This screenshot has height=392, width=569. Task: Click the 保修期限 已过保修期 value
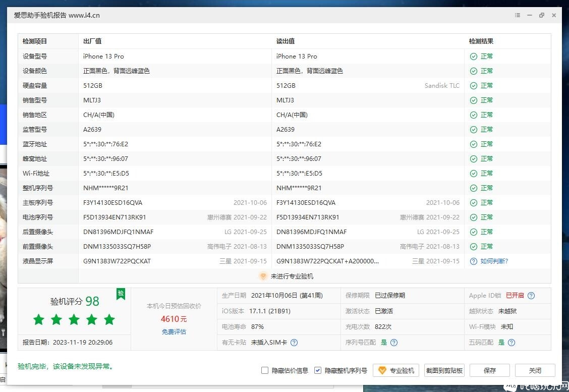(x=390, y=296)
